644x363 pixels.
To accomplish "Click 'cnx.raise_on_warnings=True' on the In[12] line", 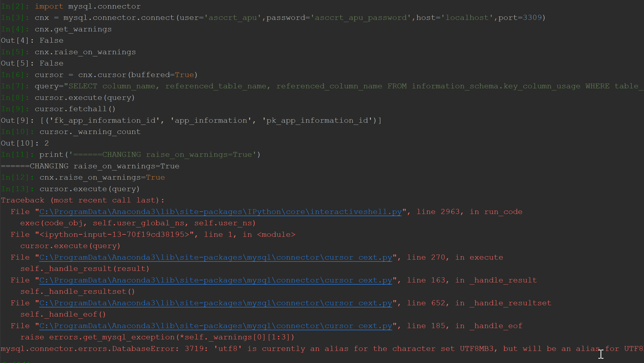I will click(x=102, y=177).
